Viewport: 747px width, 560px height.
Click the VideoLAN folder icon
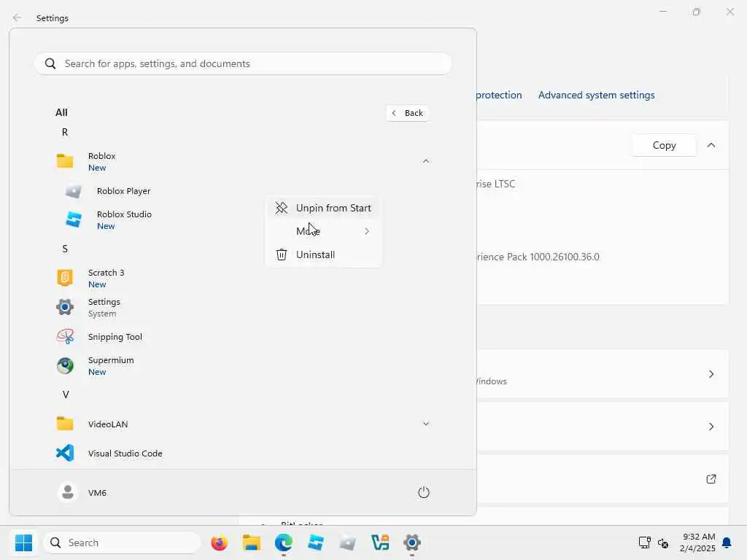(65, 424)
